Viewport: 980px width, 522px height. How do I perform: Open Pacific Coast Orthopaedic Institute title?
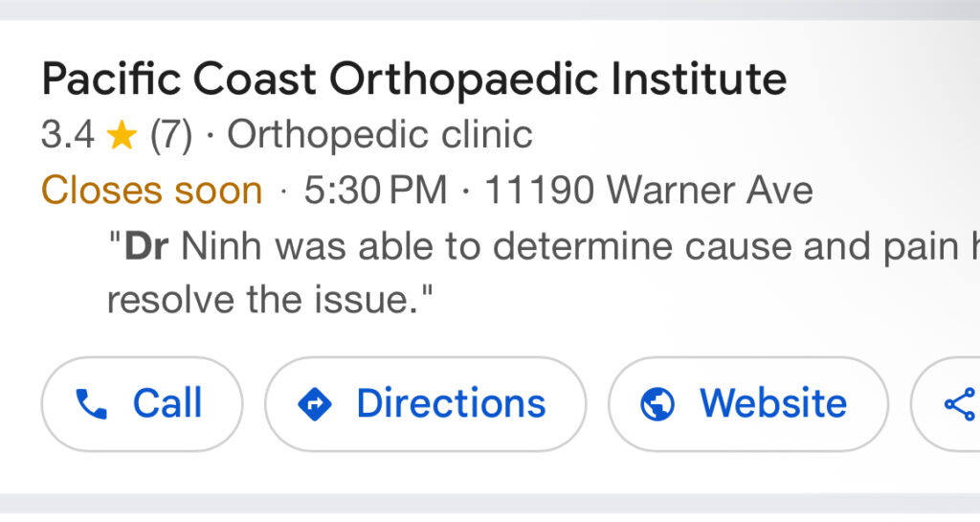(x=413, y=79)
